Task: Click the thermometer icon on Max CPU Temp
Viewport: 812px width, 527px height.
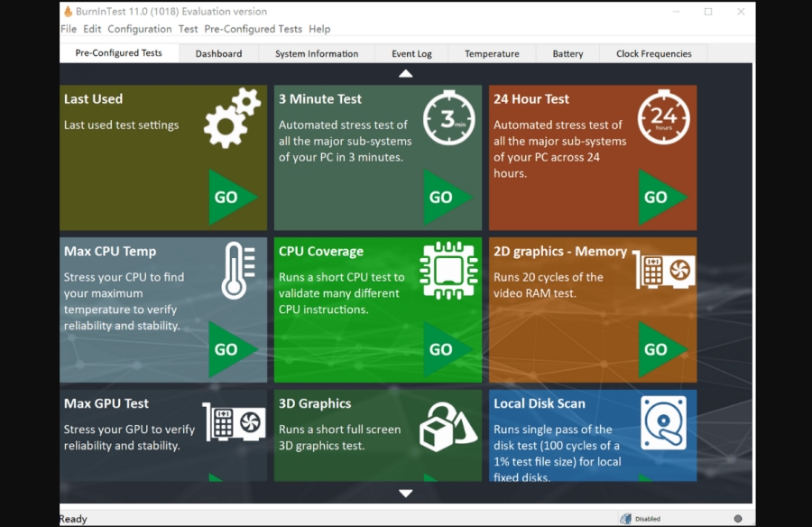Action: click(x=238, y=270)
